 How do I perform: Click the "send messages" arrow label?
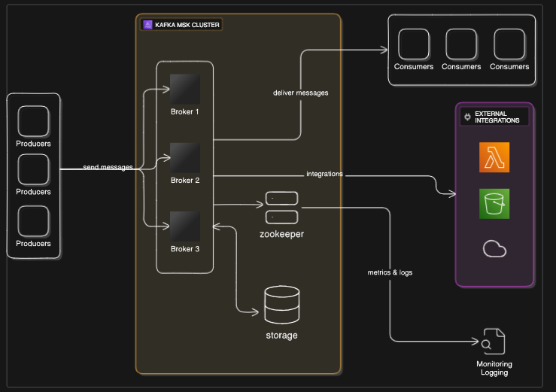pyautogui.click(x=108, y=167)
